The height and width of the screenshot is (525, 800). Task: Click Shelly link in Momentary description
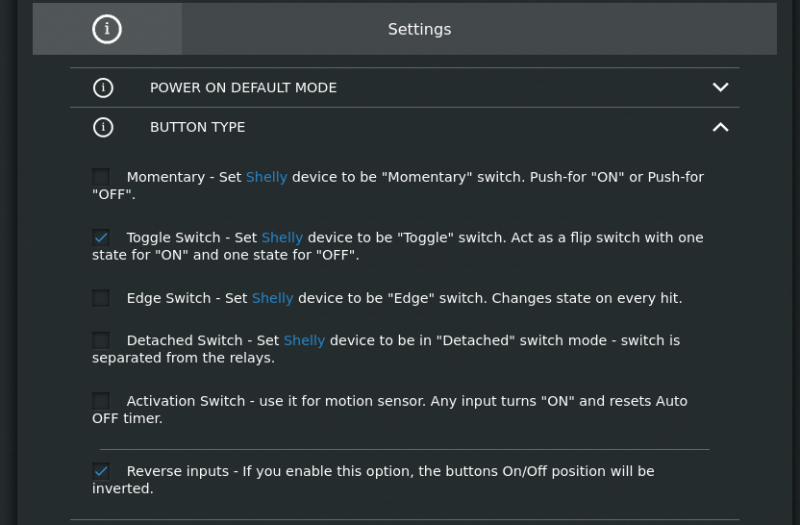click(266, 177)
